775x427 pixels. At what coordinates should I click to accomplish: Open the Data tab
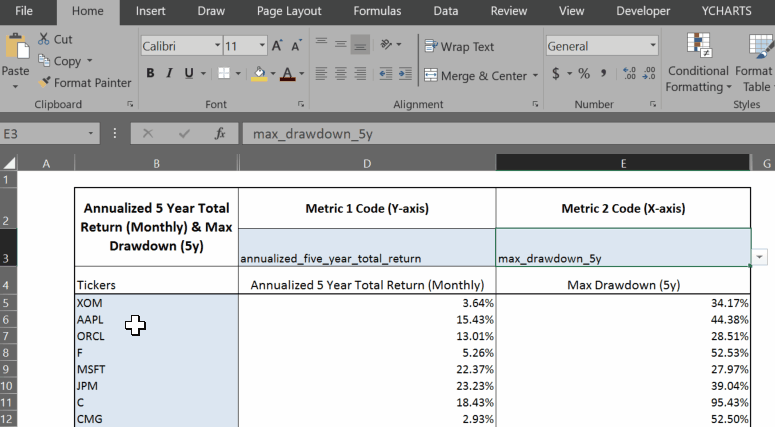click(x=445, y=11)
